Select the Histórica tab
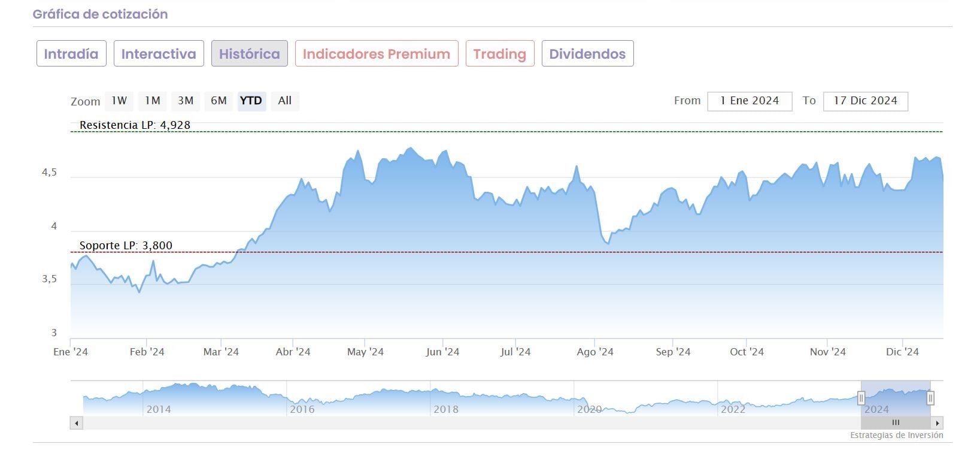 click(249, 54)
